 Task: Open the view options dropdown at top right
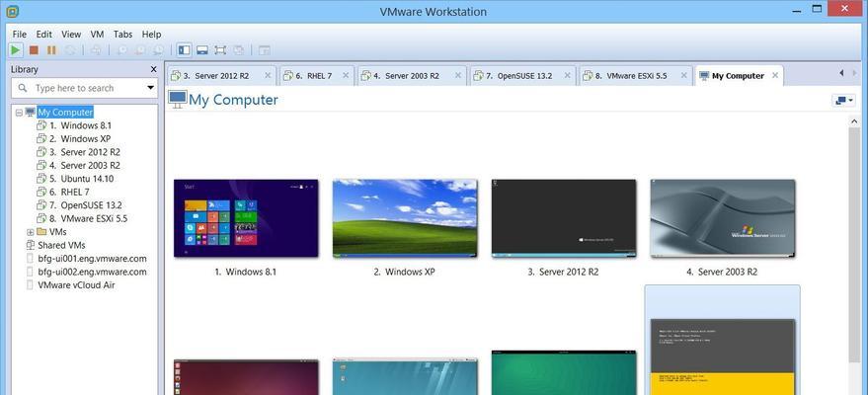[x=843, y=100]
